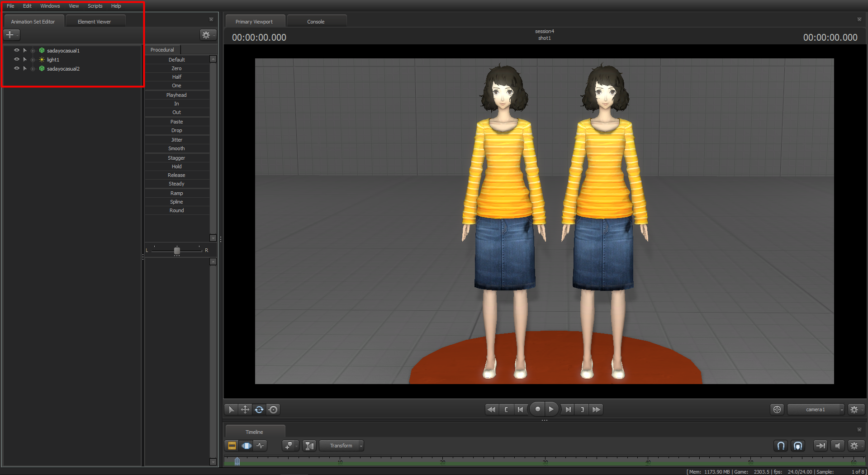This screenshot has width=868, height=475.
Task: Open Animation Set Editor gear settings
Action: tap(208, 35)
